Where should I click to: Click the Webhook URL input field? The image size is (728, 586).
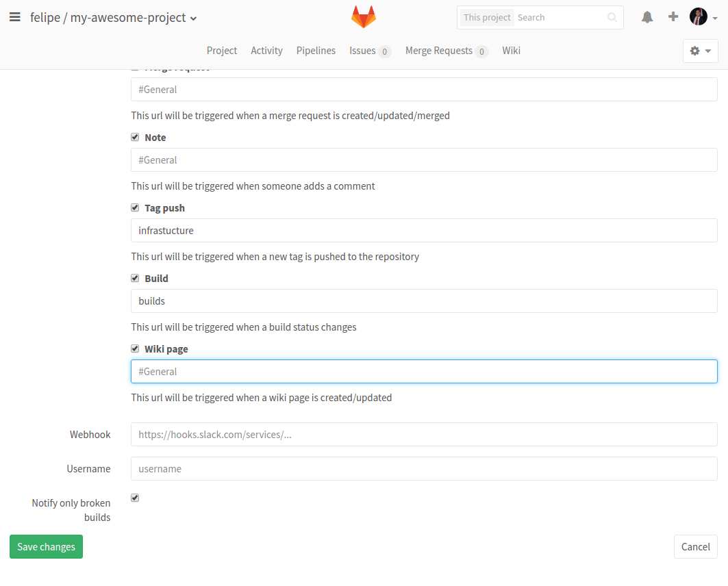pos(423,434)
